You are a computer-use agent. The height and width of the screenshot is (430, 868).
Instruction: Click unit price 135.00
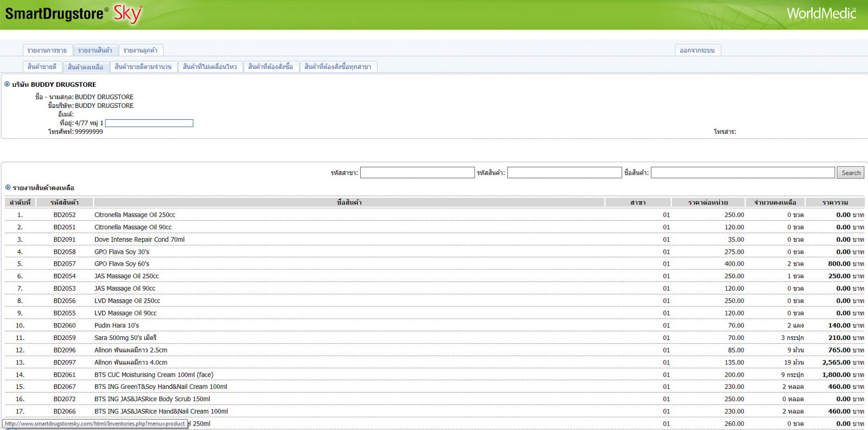(x=734, y=362)
